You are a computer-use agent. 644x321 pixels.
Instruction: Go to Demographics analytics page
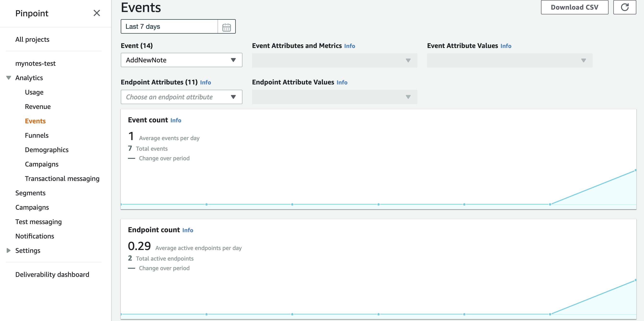[46, 150]
